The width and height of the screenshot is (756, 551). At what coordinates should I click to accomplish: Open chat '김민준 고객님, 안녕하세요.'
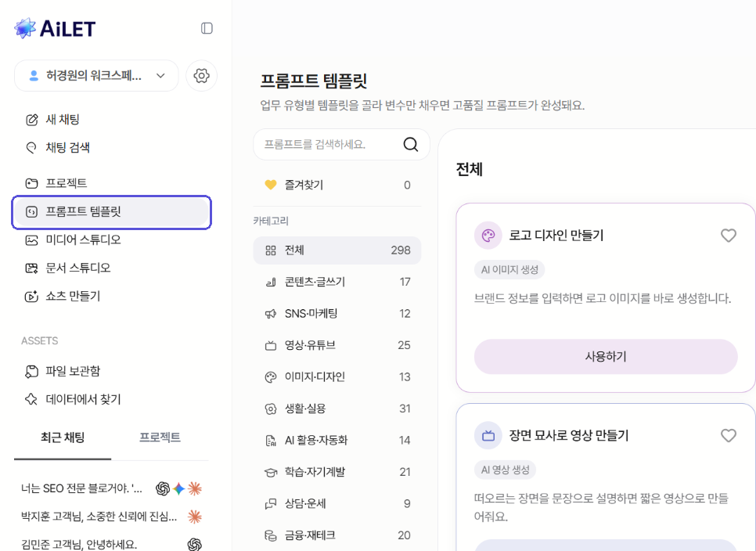[80, 545]
